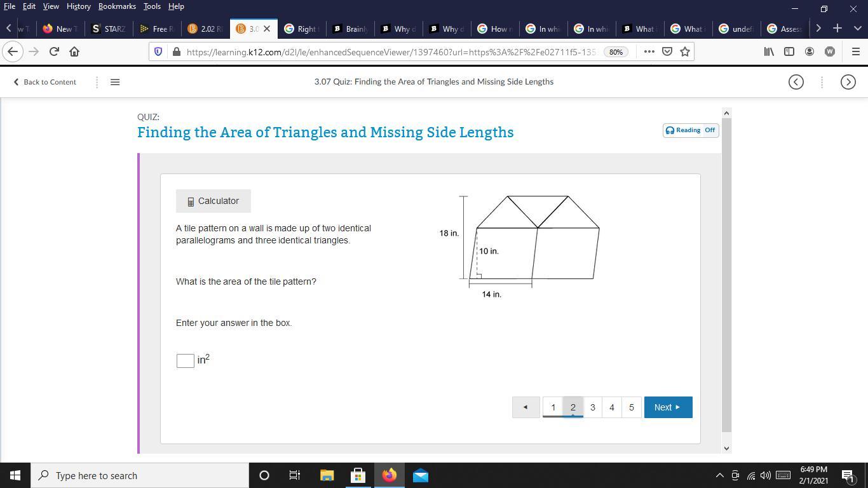The height and width of the screenshot is (488, 868).
Task: Show hidden tray icons chevron
Action: pyautogui.click(x=719, y=475)
